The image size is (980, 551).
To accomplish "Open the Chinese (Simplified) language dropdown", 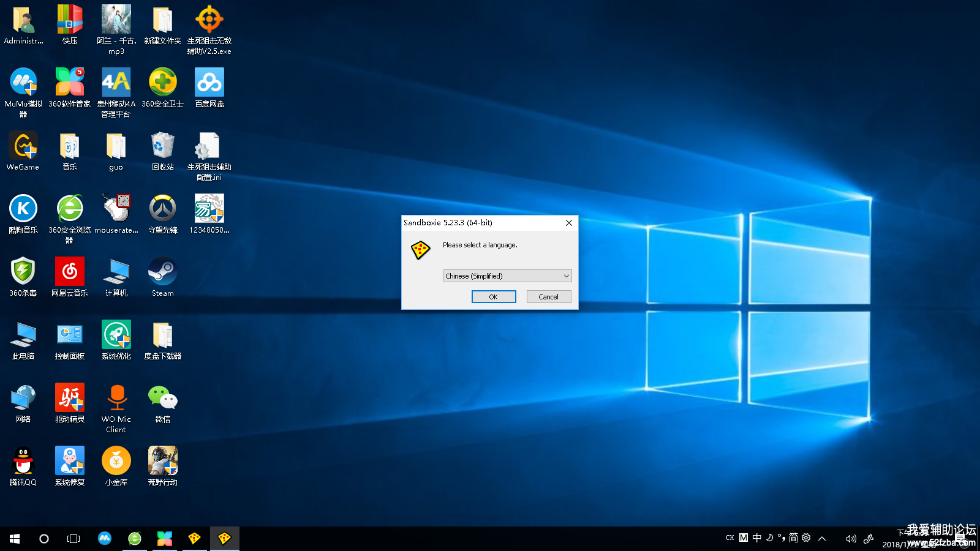I will coord(507,276).
